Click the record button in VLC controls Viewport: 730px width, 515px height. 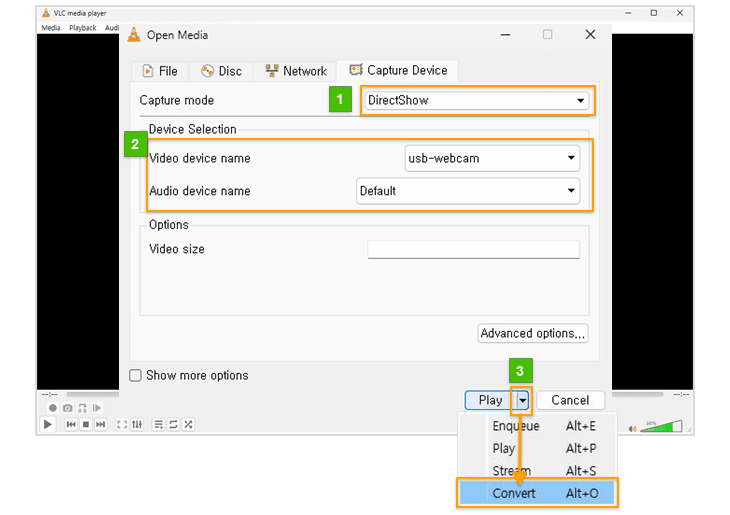[x=53, y=408]
